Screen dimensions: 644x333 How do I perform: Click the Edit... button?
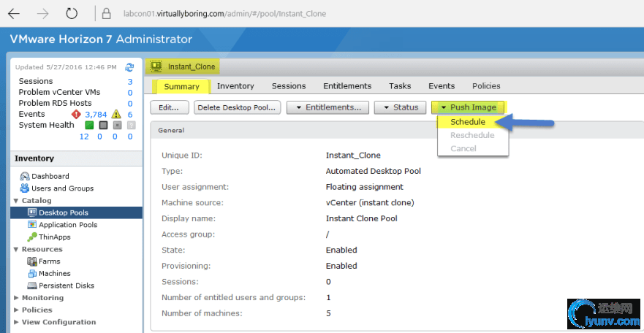pos(170,107)
